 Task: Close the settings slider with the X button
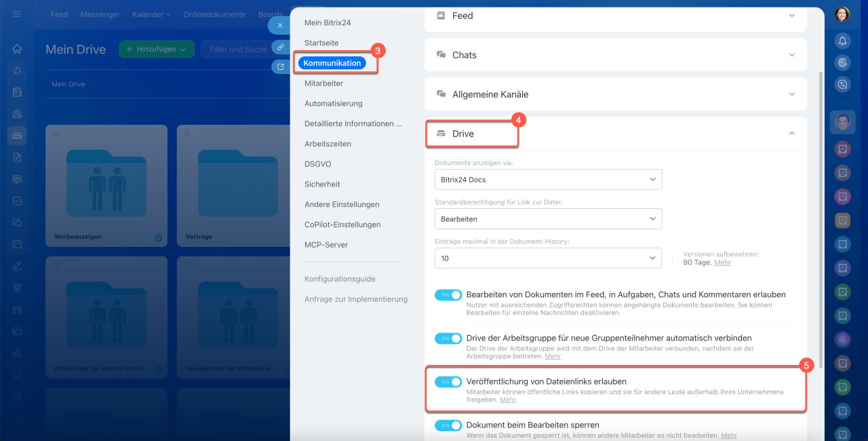[280, 26]
